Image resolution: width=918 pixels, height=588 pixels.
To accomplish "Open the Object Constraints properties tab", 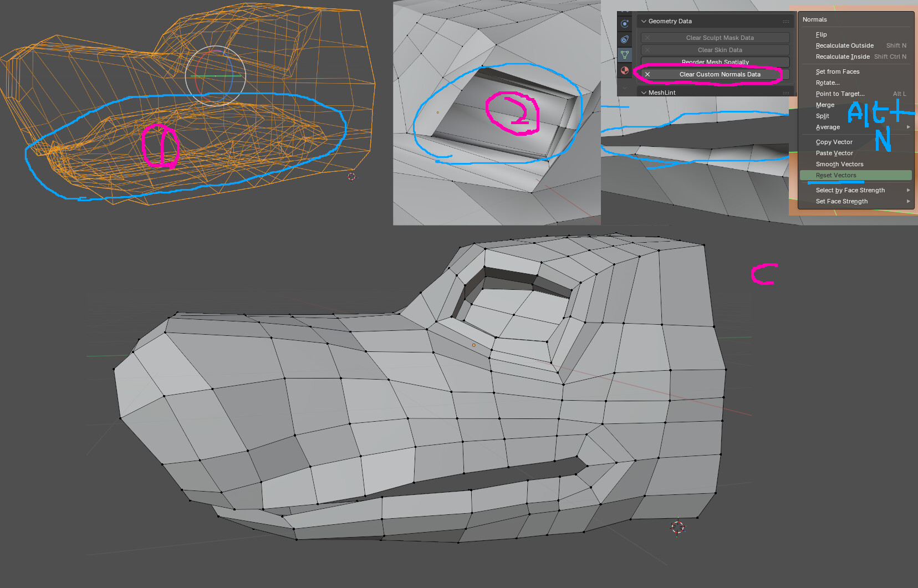I will [x=625, y=39].
